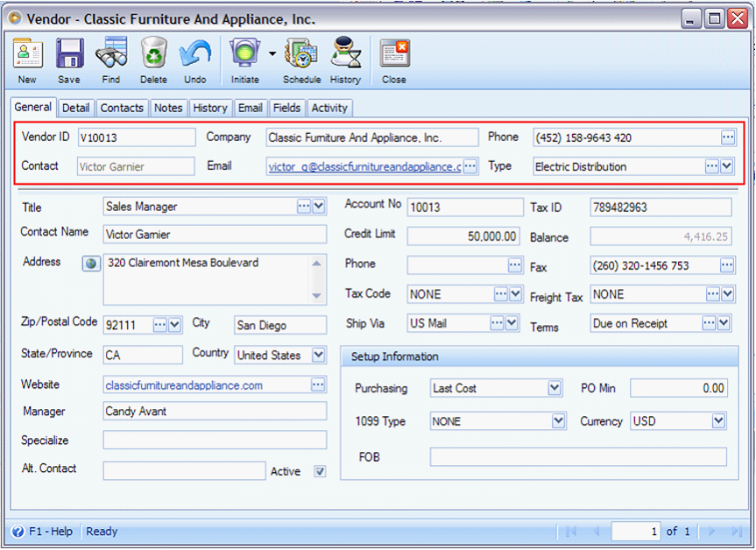
Task: Switch to the Contacts tab
Action: pyautogui.click(x=122, y=108)
